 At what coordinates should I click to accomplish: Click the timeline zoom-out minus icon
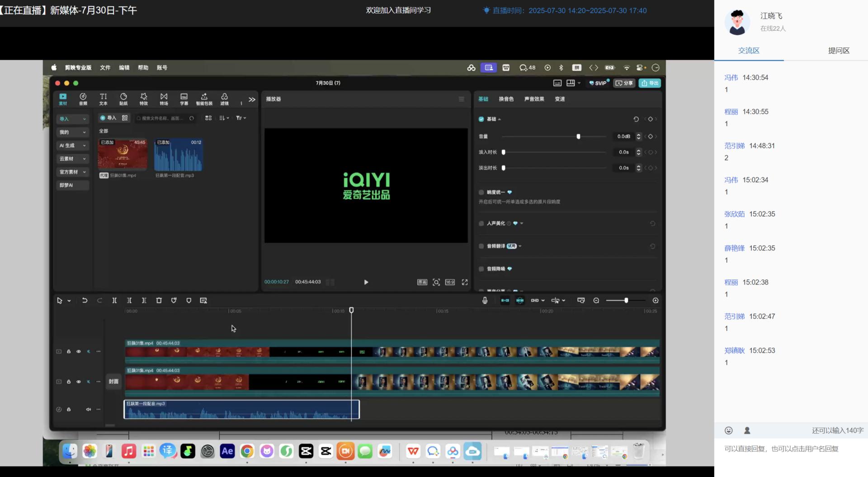[x=596, y=301]
